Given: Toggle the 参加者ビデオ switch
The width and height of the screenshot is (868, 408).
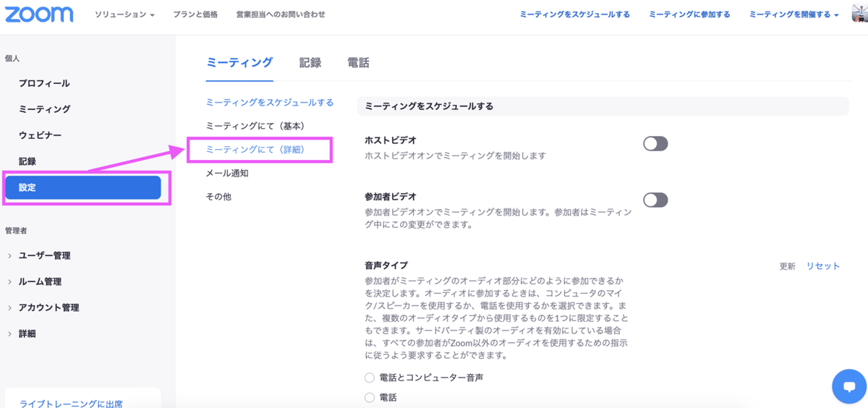Looking at the screenshot, I should coord(655,200).
